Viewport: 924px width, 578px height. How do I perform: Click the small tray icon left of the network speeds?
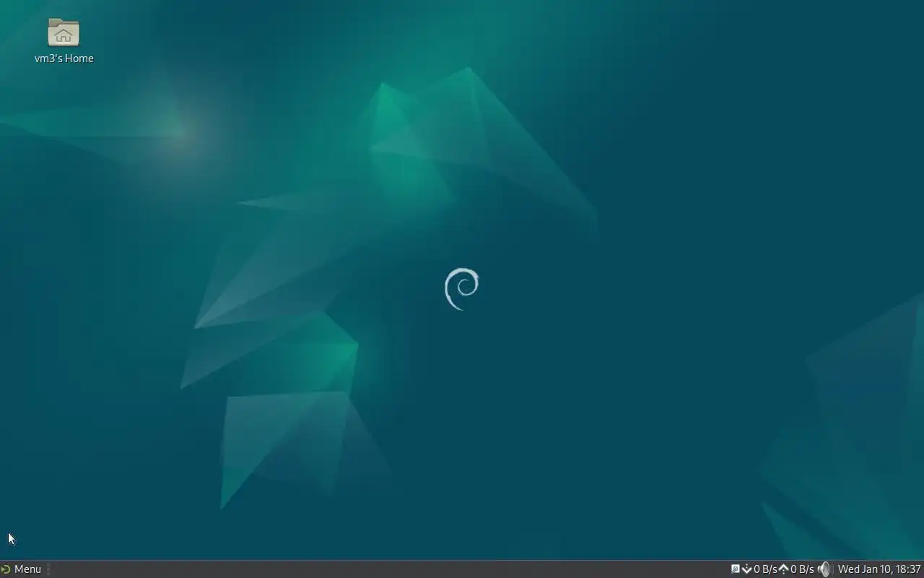(x=736, y=569)
